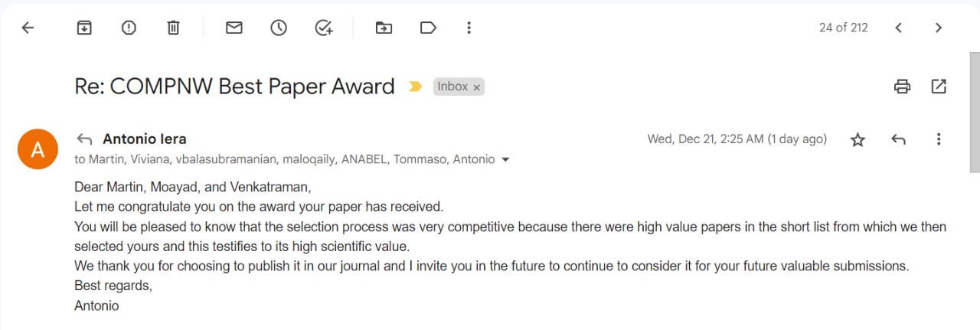Image resolution: width=980 pixels, height=330 pixels.
Task: Open the email in a new window
Action: coord(939,87)
